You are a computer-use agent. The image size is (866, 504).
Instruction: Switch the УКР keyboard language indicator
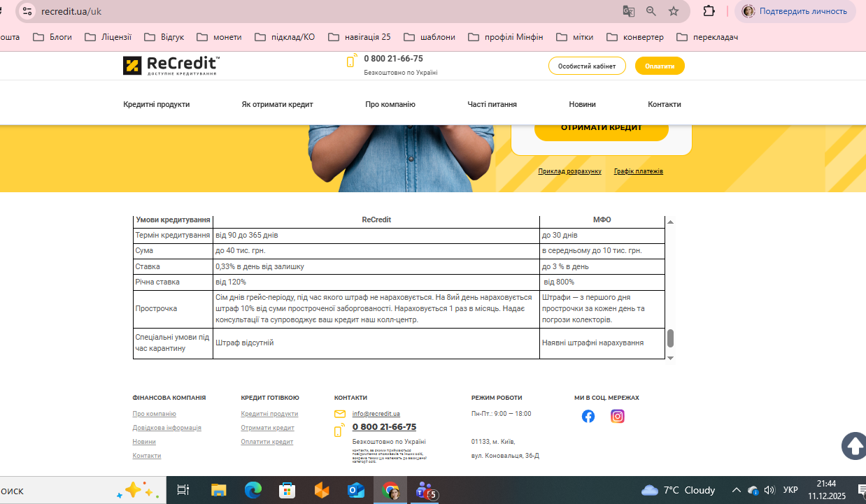click(x=790, y=490)
